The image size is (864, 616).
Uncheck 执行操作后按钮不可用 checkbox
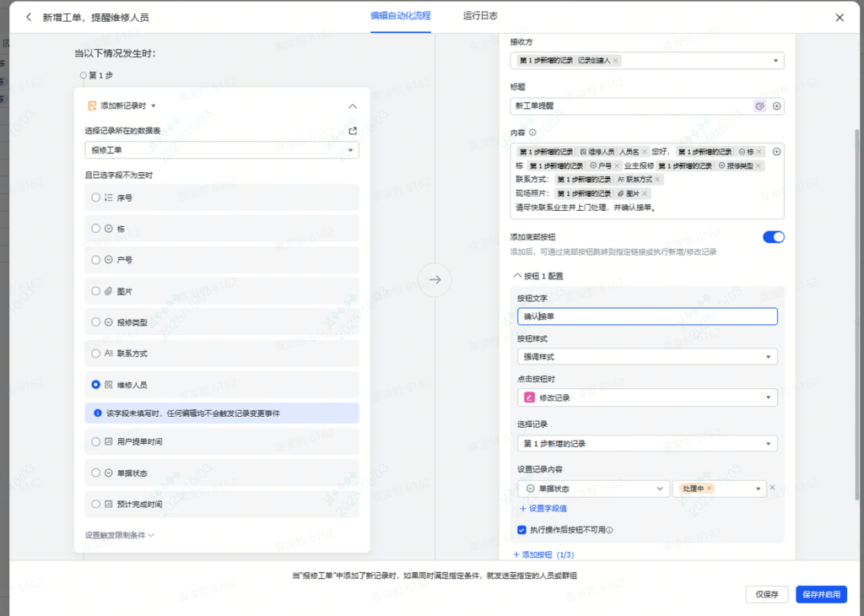point(521,530)
